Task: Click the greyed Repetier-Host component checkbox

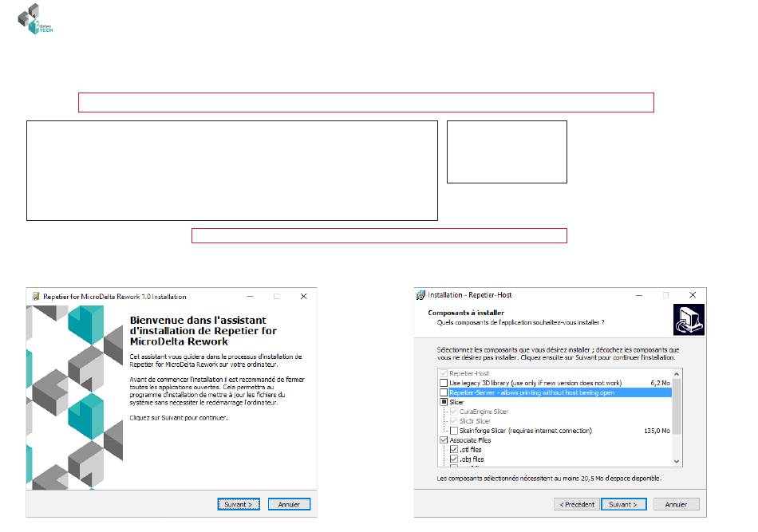Action: pos(444,373)
